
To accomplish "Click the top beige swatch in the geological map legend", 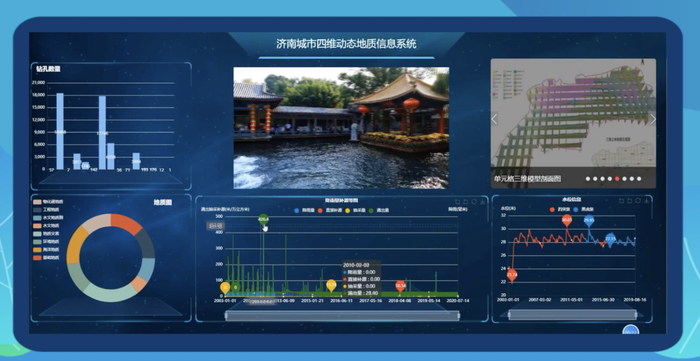I will point(38,202).
